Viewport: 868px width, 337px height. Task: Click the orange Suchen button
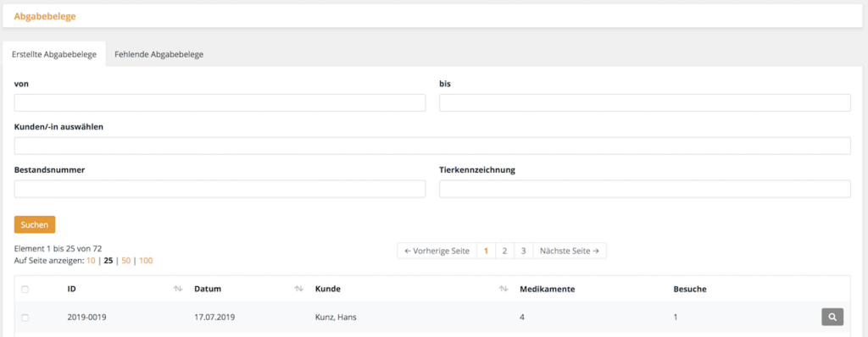tap(34, 224)
